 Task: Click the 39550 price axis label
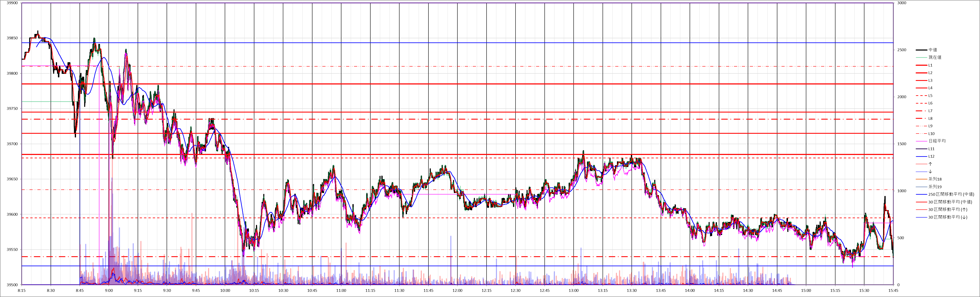click(x=12, y=250)
